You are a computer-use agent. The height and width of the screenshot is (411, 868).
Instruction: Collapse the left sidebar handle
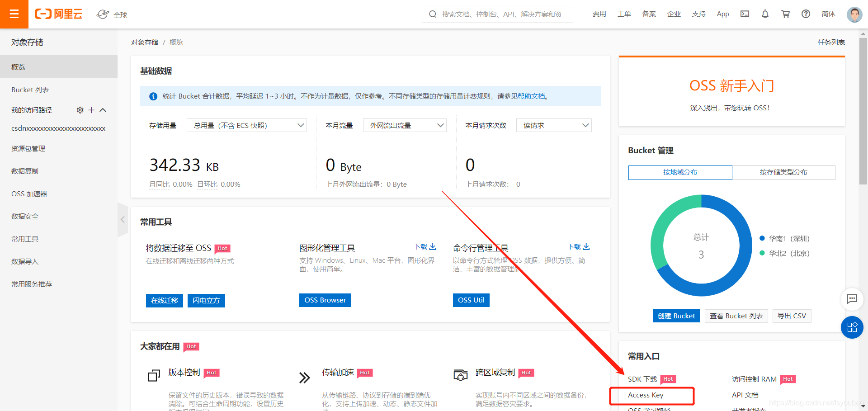(x=123, y=219)
